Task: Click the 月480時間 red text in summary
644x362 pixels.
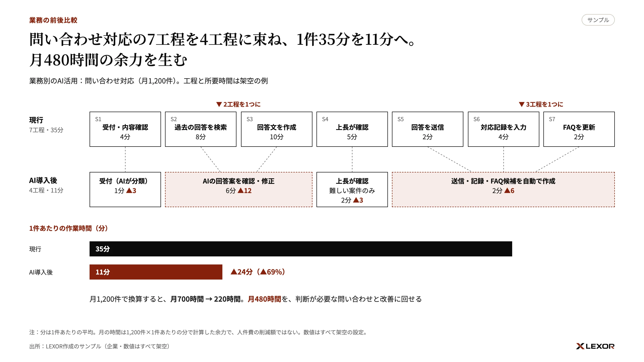Action: tap(264, 299)
